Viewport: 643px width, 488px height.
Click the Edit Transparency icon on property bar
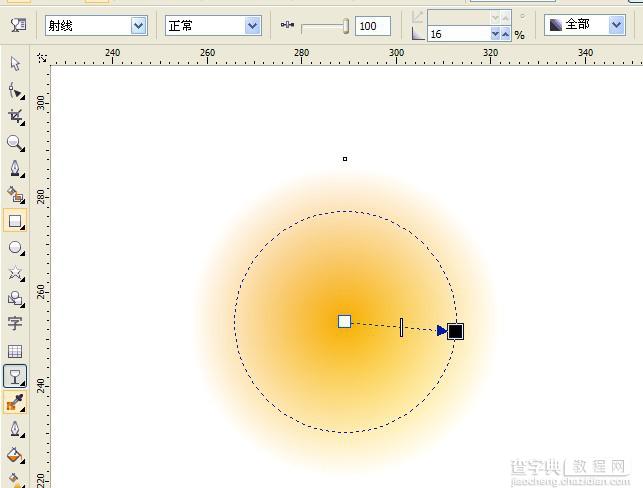(18, 25)
